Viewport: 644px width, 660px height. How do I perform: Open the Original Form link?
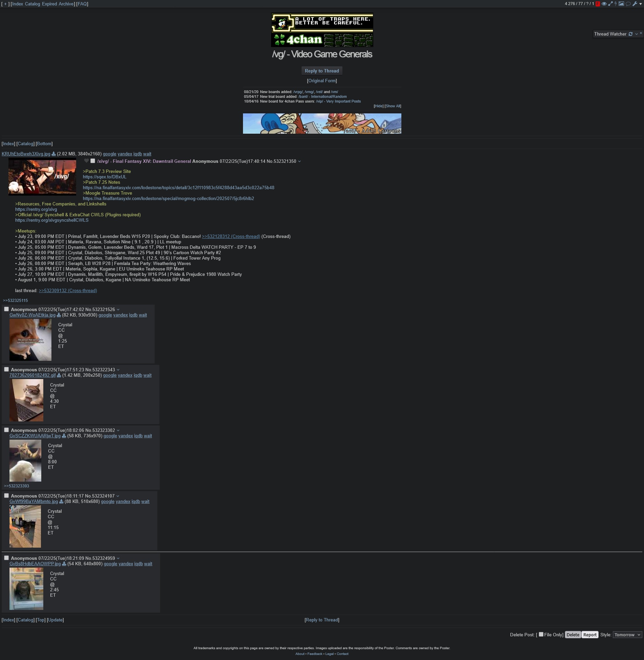(322, 81)
